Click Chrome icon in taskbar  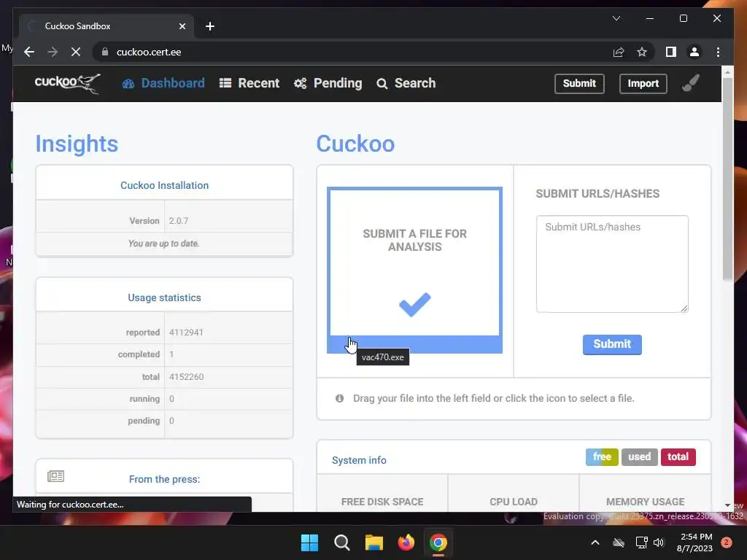pos(438,542)
